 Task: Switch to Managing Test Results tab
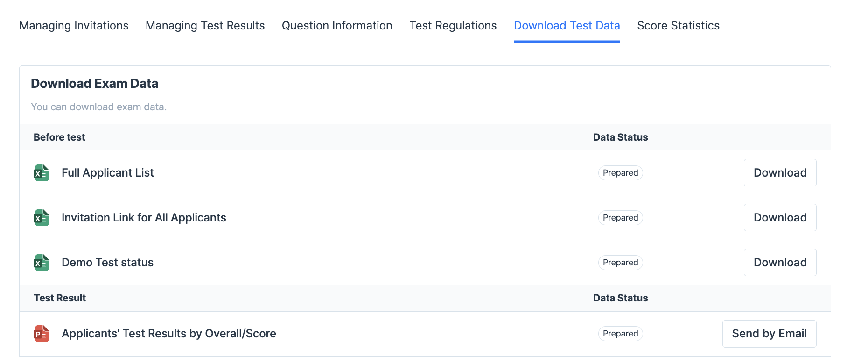point(205,26)
